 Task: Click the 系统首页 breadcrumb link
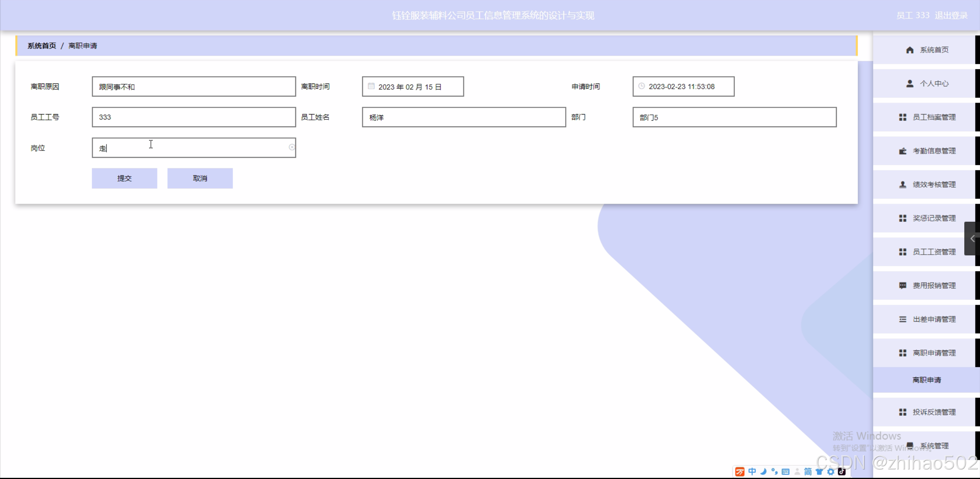[x=42, y=46]
